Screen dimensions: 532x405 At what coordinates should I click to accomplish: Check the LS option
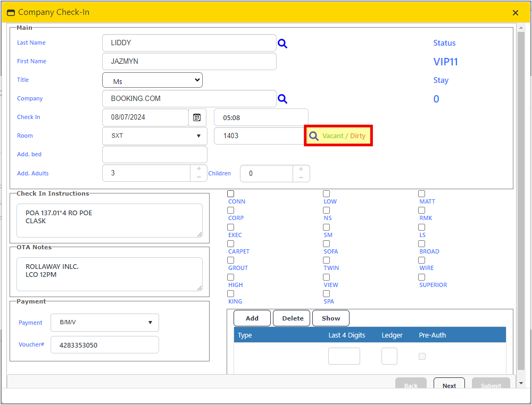pos(422,227)
